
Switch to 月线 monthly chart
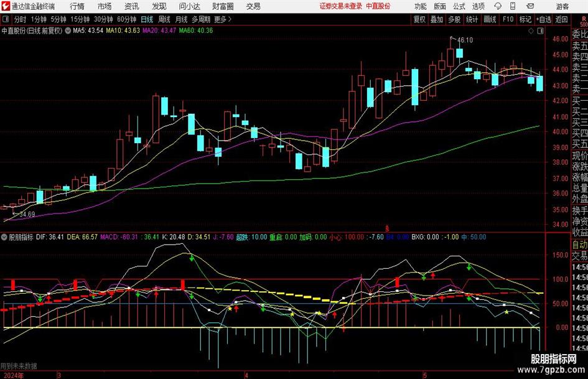(182, 19)
